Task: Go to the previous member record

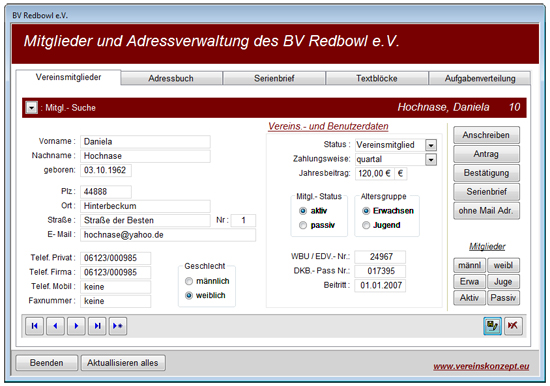Action: 55,326
